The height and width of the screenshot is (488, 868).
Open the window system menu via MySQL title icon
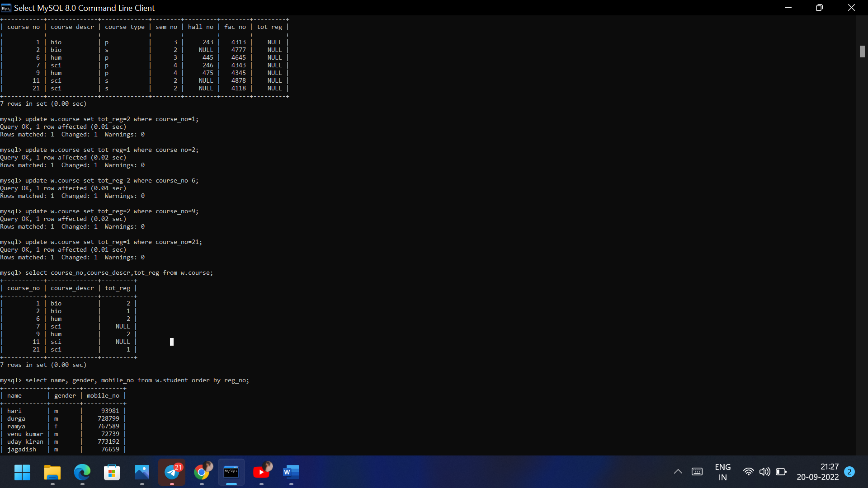pos(5,8)
